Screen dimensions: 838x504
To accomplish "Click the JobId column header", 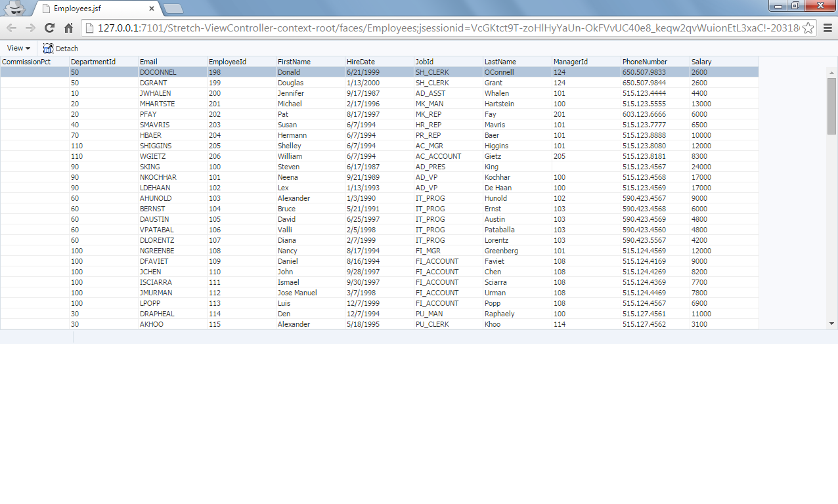I will coord(449,62).
